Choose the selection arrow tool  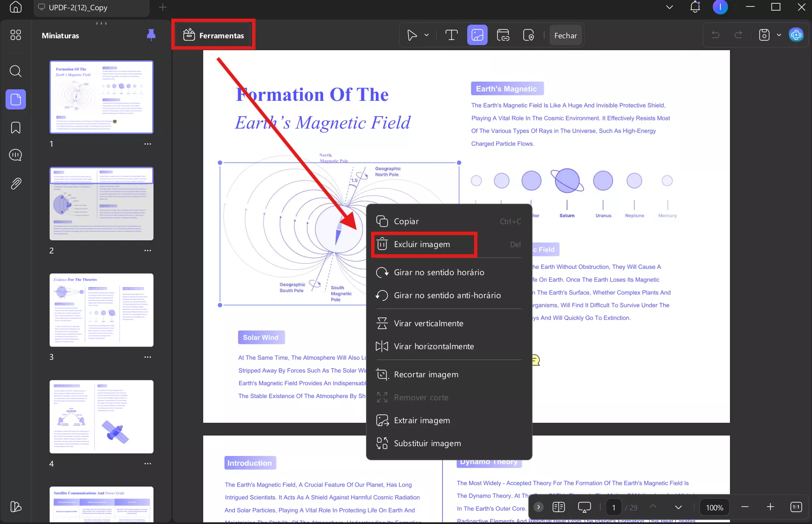pyautogui.click(x=412, y=35)
